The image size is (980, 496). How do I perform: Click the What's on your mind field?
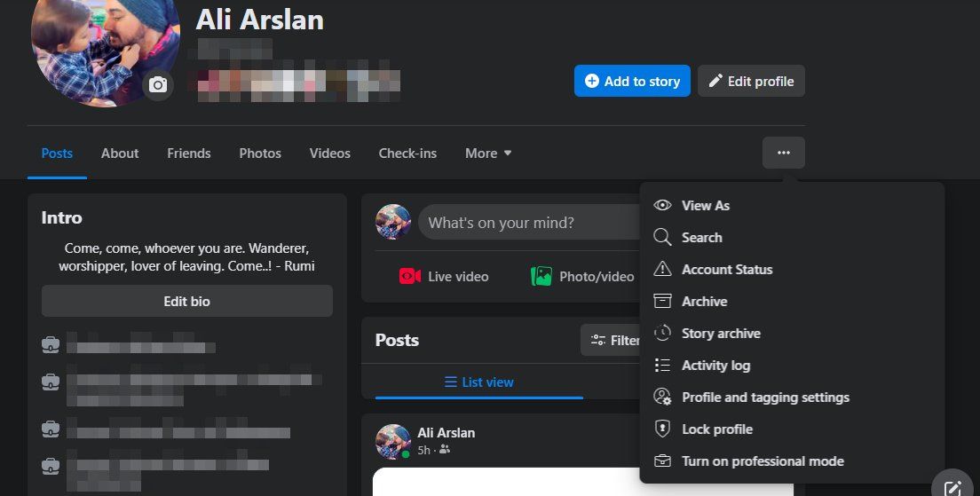tap(530, 223)
